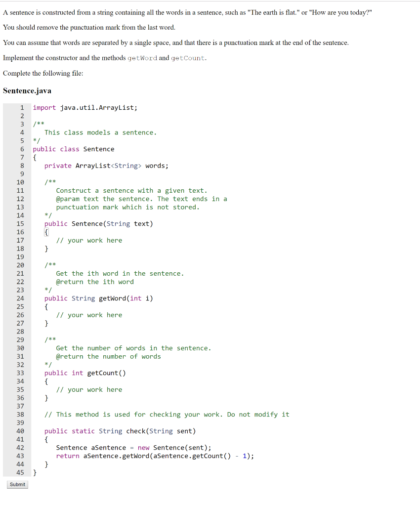
Task: Click 'Get the ith word in the sentence.' comment
Action: pyautogui.click(x=120, y=274)
